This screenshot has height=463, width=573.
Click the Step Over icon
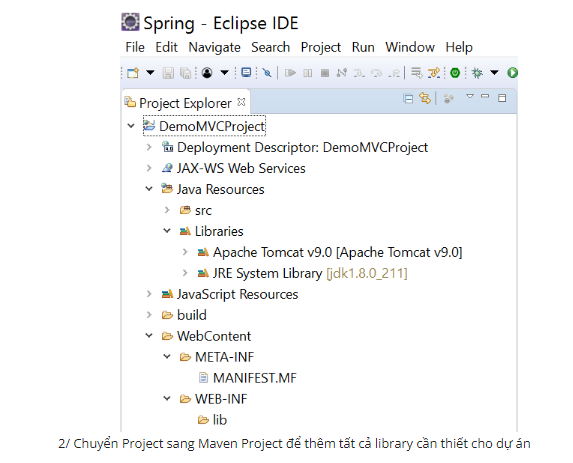pos(376,73)
